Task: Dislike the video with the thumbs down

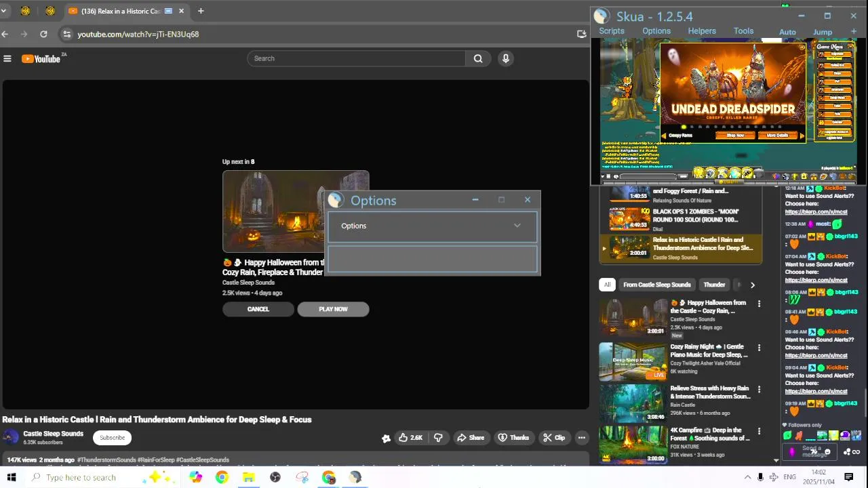Action: point(438,438)
